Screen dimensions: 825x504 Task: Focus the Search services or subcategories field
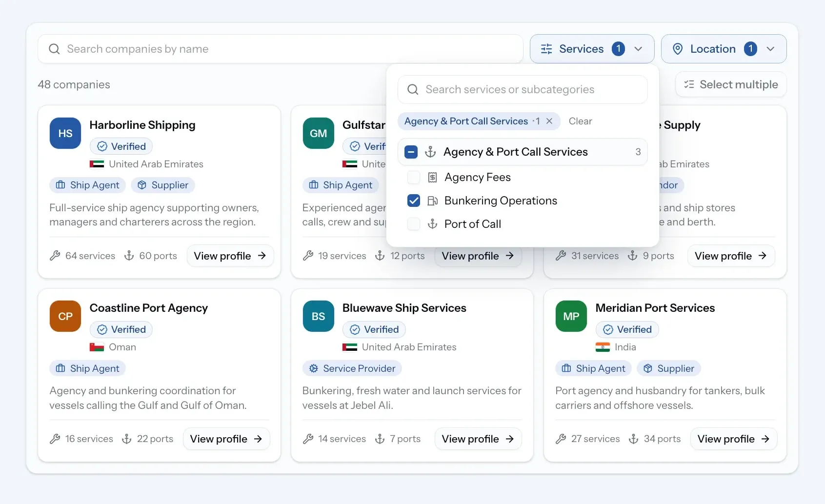(523, 89)
